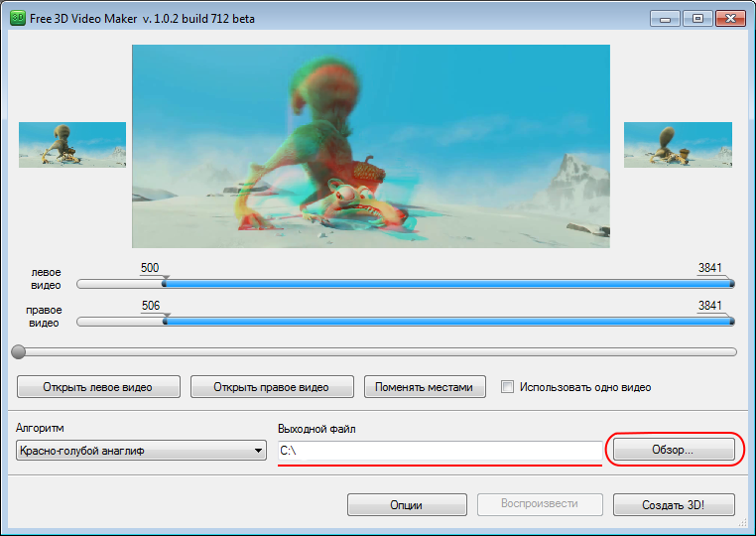Click the 'Открыть правое видео' button
Viewport: 756px width, 536px height.
[x=272, y=387]
